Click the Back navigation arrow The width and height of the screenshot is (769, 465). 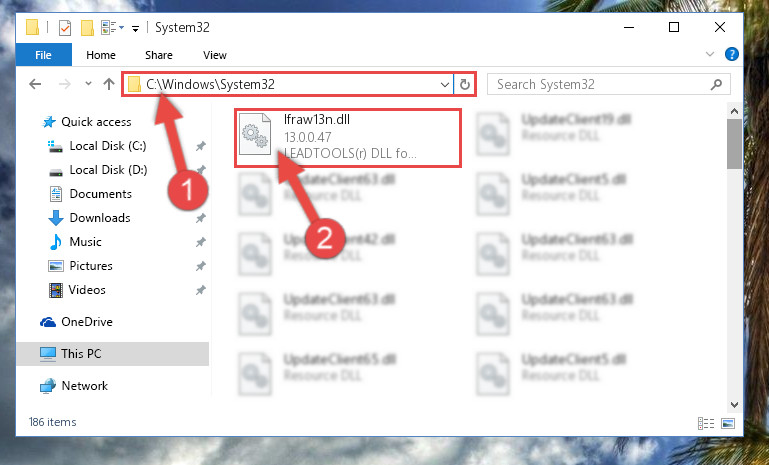[35, 84]
